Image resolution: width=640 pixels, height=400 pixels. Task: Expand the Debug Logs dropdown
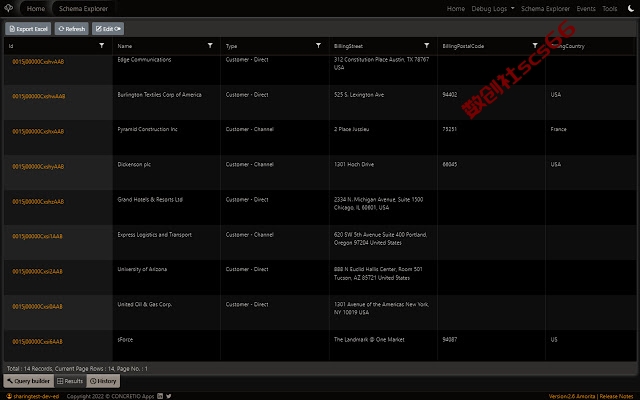point(493,9)
